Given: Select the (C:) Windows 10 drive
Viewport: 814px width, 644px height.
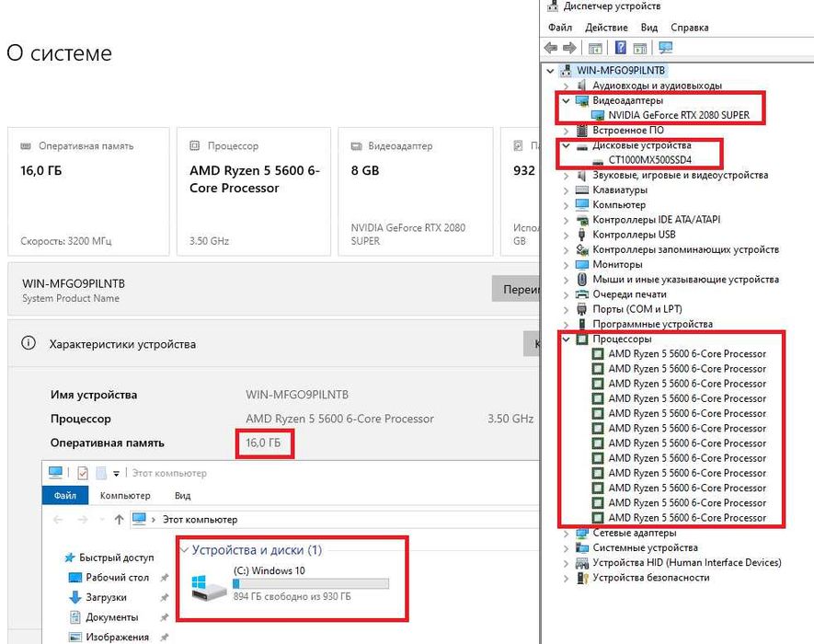Looking at the screenshot, I should 290,584.
